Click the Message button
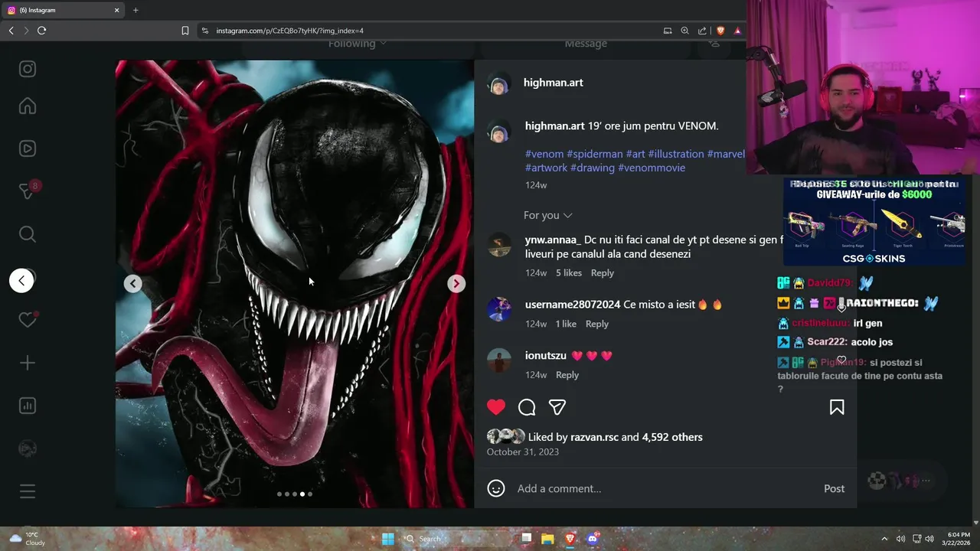Viewport: 980px width, 551px height. pyautogui.click(x=586, y=44)
